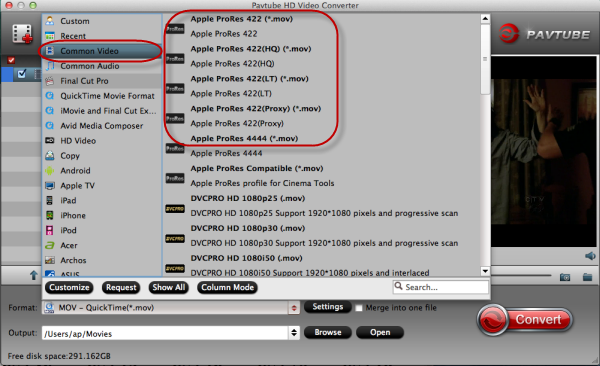Click the Column Mode button
Screen dimensions: 600x366
[x=227, y=288]
